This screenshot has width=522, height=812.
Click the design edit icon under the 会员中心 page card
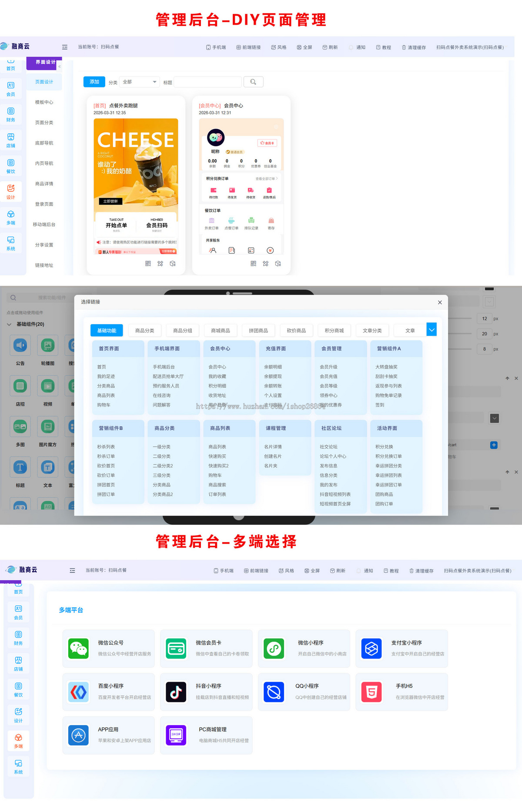(266, 263)
